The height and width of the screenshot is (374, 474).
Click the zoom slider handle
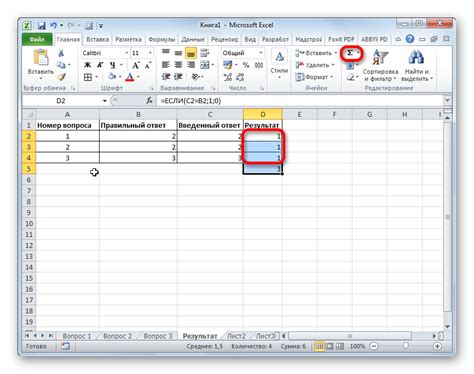tap(406, 346)
